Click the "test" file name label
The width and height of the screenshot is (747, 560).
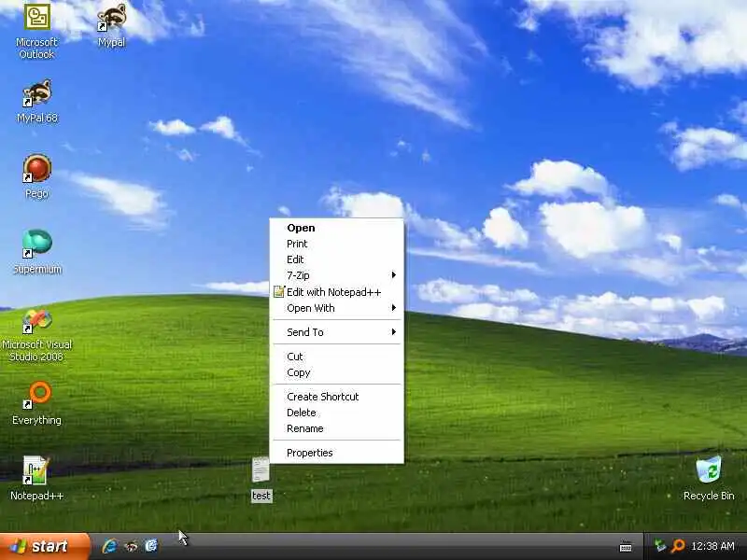[x=261, y=496]
